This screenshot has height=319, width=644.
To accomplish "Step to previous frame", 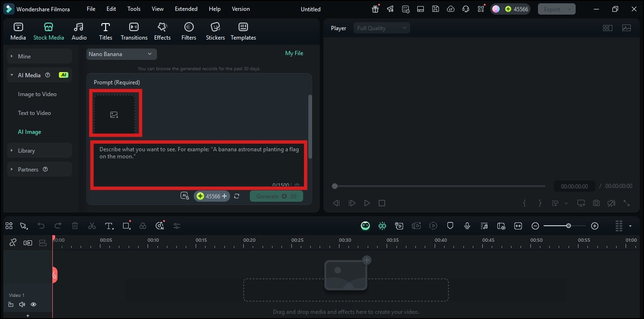I will [336, 203].
